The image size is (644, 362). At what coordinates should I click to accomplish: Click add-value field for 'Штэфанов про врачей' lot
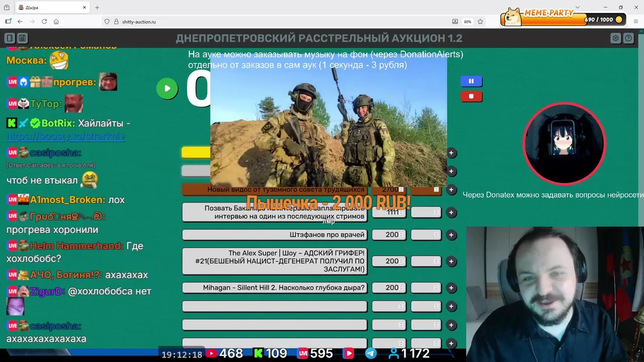point(426,235)
